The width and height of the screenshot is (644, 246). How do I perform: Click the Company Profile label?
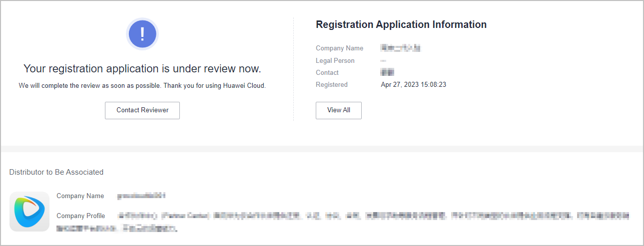[81, 216]
